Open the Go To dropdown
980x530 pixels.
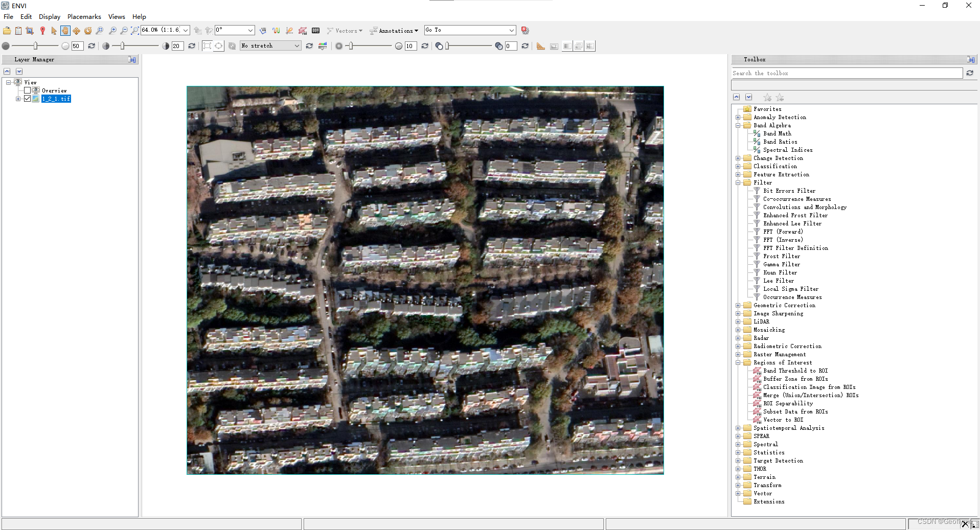coord(511,30)
